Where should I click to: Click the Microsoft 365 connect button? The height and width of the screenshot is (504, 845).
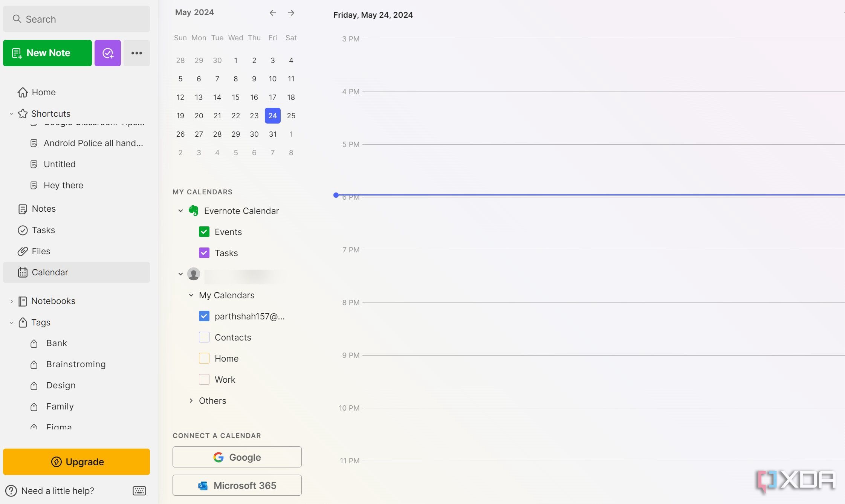pyautogui.click(x=237, y=485)
